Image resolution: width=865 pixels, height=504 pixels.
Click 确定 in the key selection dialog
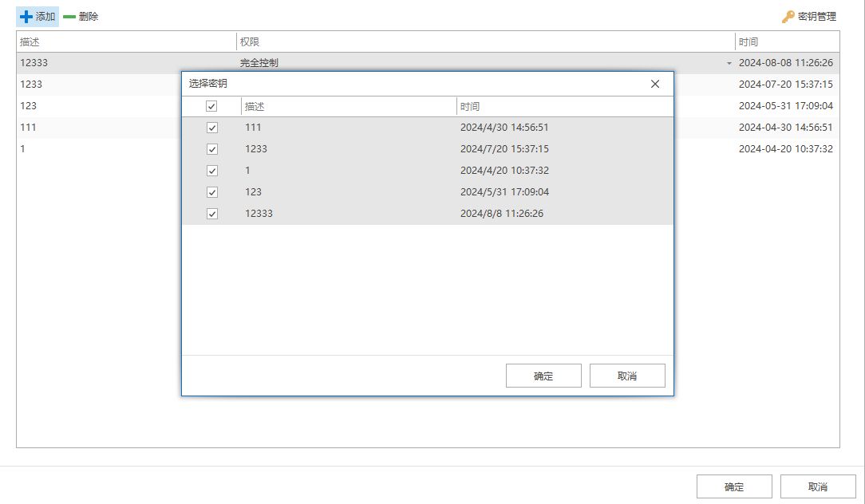pyautogui.click(x=543, y=376)
